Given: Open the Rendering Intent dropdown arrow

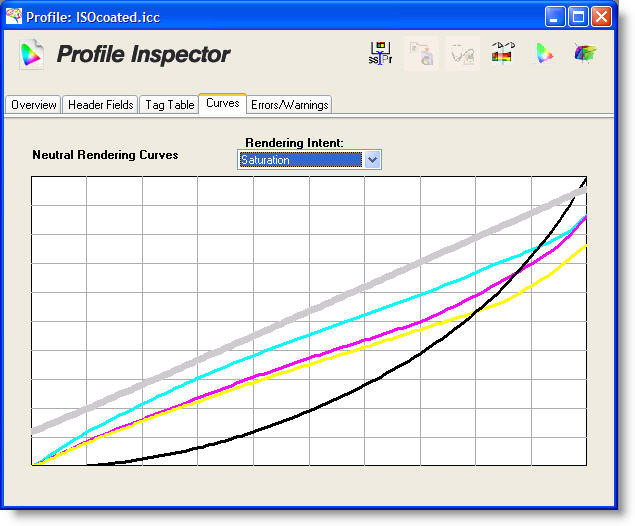Looking at the screenshot, I should tap(372, 160).
